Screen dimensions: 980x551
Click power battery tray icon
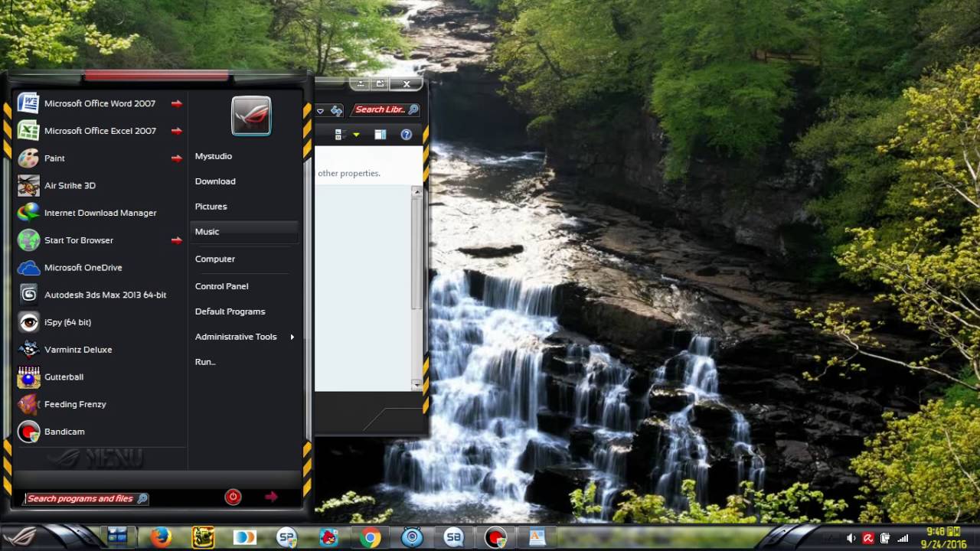[885, 539]
